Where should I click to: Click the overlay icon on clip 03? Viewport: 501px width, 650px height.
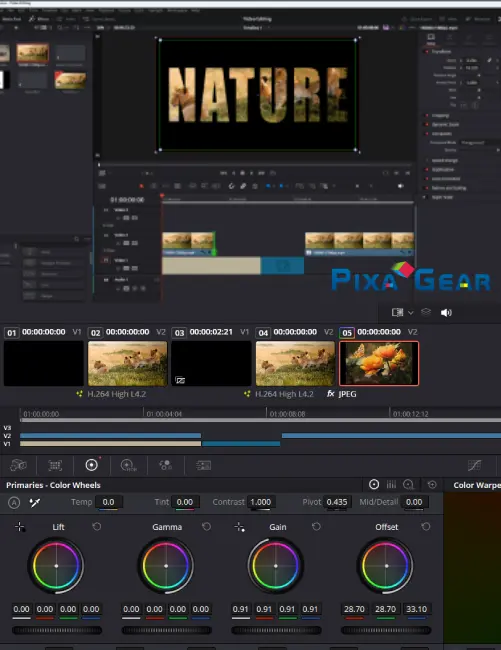180,380
